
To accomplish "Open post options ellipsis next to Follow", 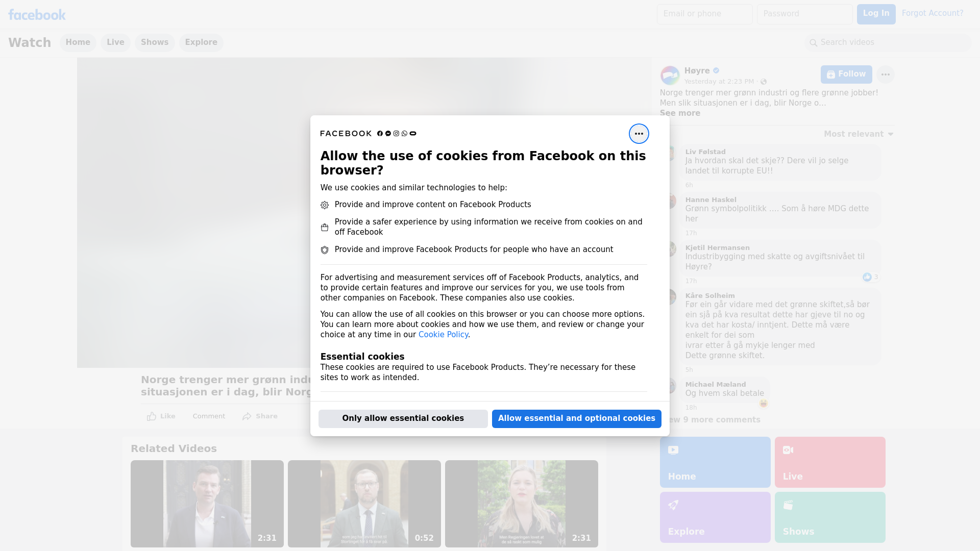I will [885, 74].
